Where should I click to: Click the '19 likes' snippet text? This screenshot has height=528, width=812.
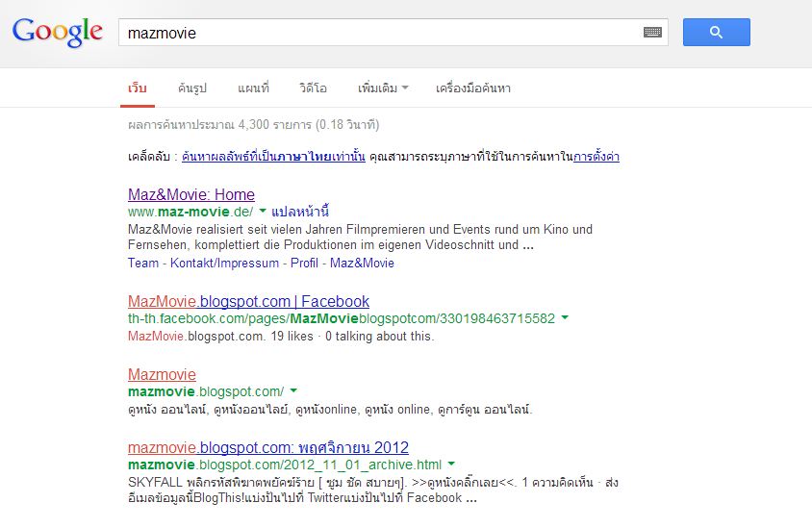pos(292,337)
